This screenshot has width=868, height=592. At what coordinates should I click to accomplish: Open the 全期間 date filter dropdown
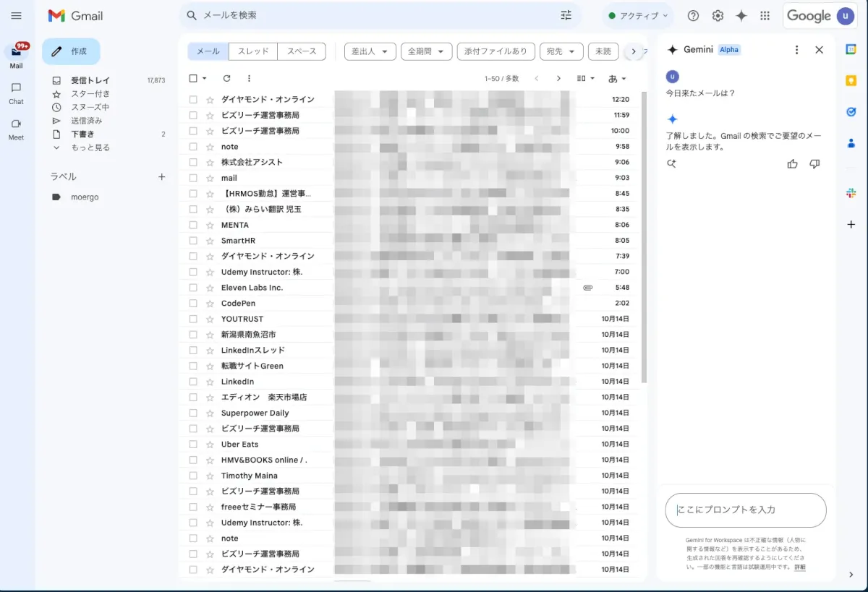point(426,51)
